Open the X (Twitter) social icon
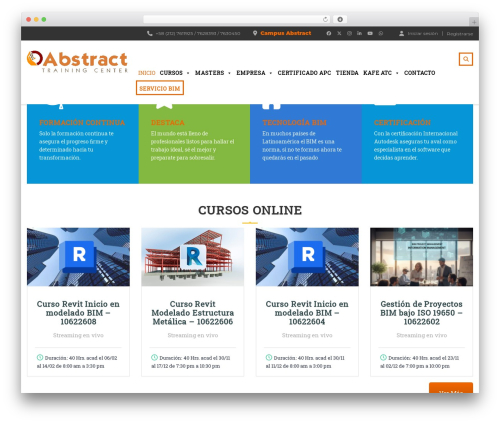Image resolution: width=500 pixels, height=423 pixels. coord(339,33)
